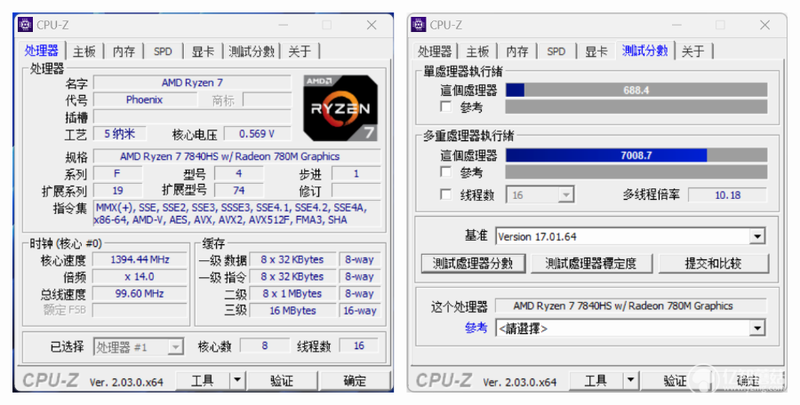Viewport: 800px width, 405px height.
Task: Open SPD tab in right window
Action: tap(557, 52)
